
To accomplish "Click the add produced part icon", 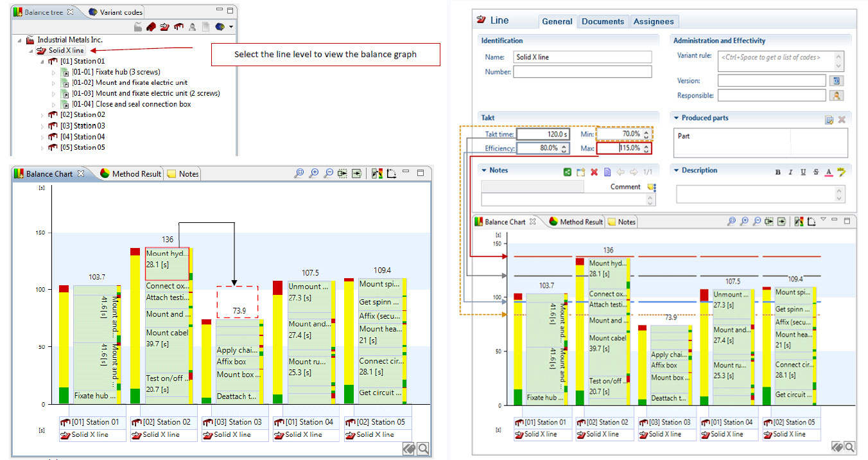I will click(x=829, y=119).
